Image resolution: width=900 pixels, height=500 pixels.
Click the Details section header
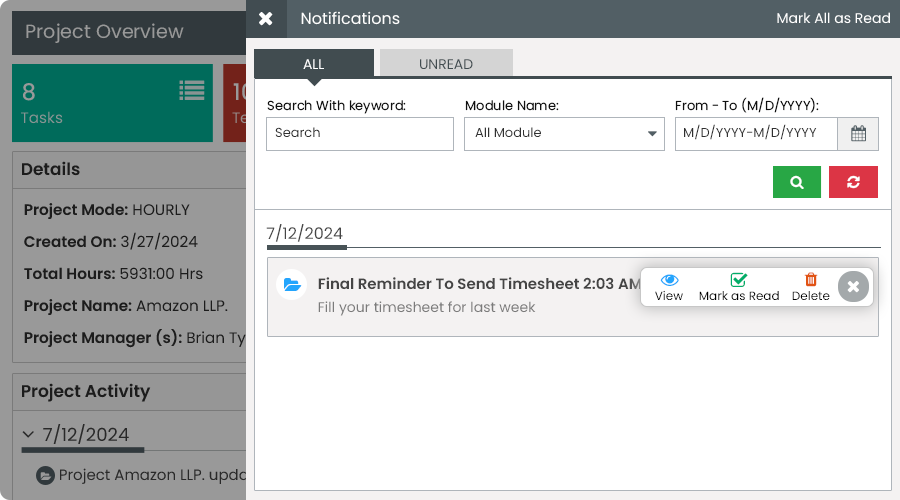129,170
